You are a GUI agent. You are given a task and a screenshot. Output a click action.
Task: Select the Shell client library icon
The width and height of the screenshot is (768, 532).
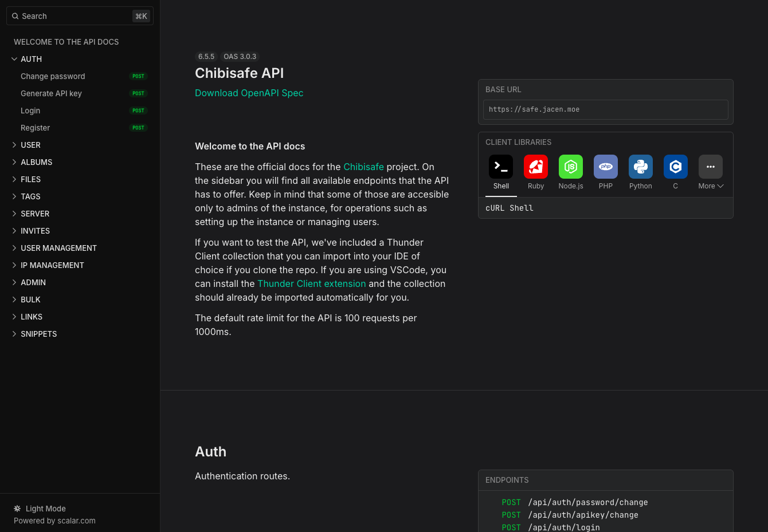pos(501,167)
